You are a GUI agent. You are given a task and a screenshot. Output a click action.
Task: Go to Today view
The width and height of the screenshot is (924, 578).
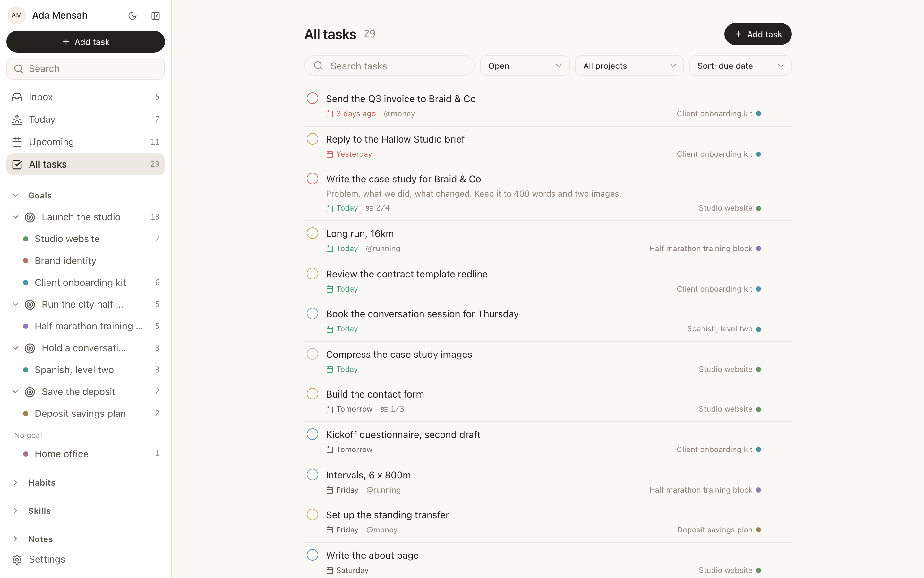86,120
